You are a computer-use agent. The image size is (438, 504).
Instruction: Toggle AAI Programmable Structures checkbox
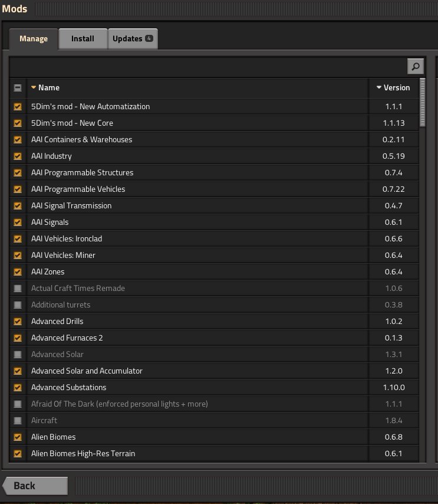pos(18,172)
